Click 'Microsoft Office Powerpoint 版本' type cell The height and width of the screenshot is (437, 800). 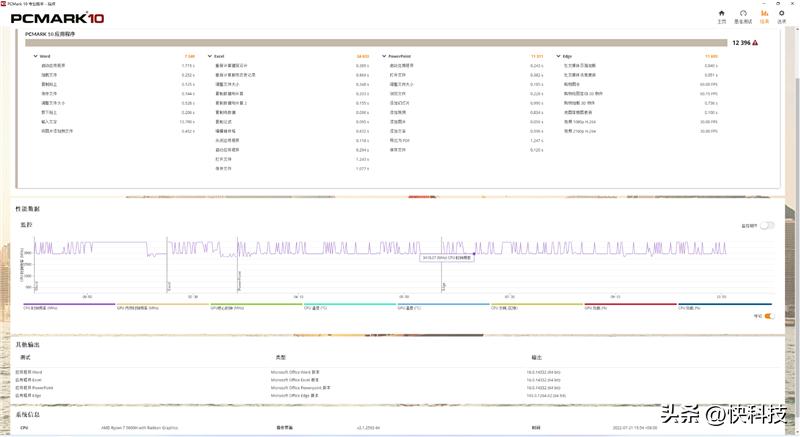[301, 388]
